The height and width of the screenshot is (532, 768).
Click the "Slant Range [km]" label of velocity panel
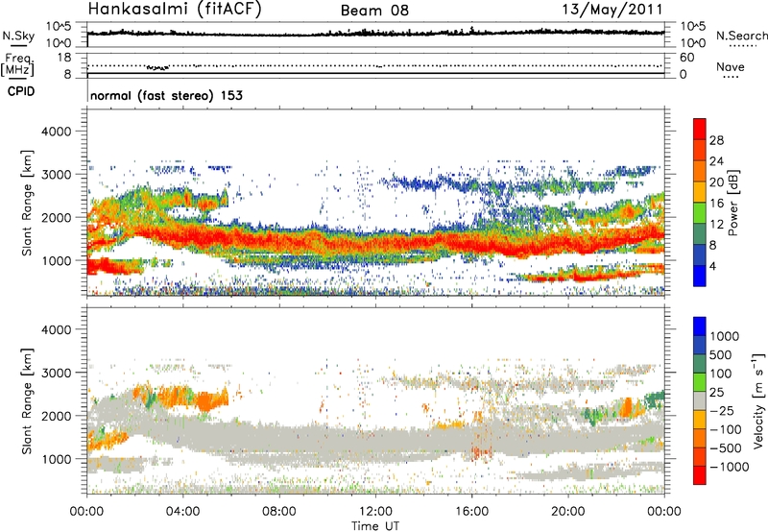pos(27,400)
